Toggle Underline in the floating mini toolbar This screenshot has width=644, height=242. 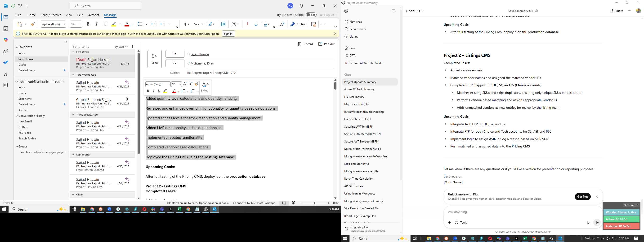tap(159, 91)
